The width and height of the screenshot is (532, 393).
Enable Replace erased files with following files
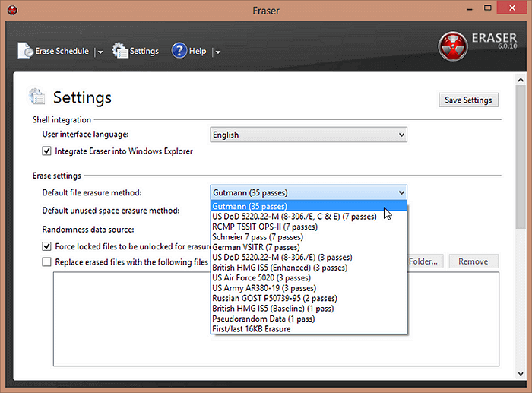coord(46,262)
